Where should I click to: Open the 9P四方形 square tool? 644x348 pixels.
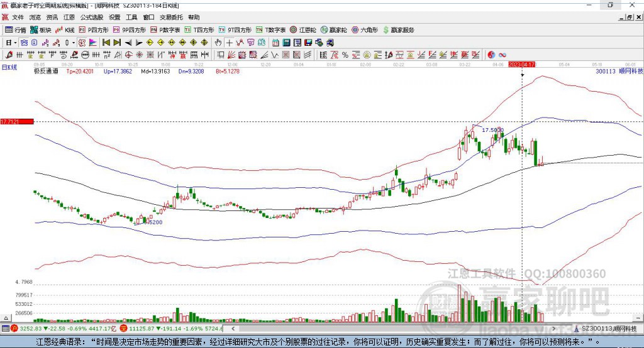pyautogui.click(x=130, y=30)
